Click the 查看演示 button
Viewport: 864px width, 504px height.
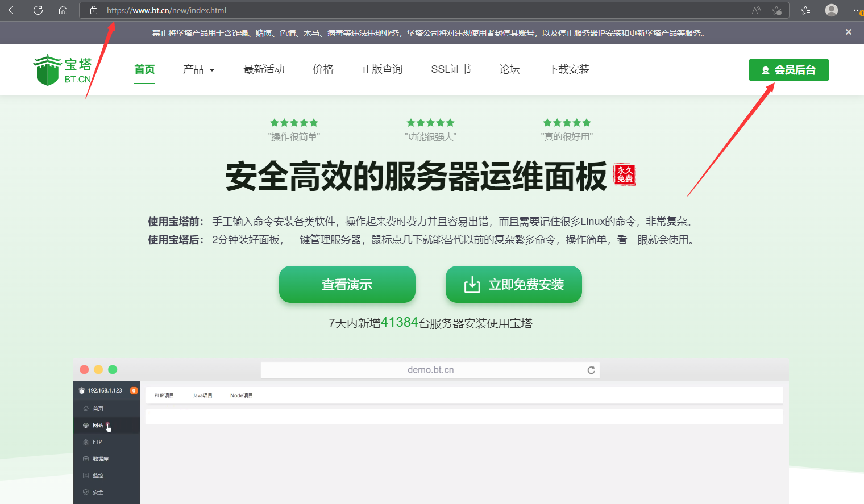(347, 284)
